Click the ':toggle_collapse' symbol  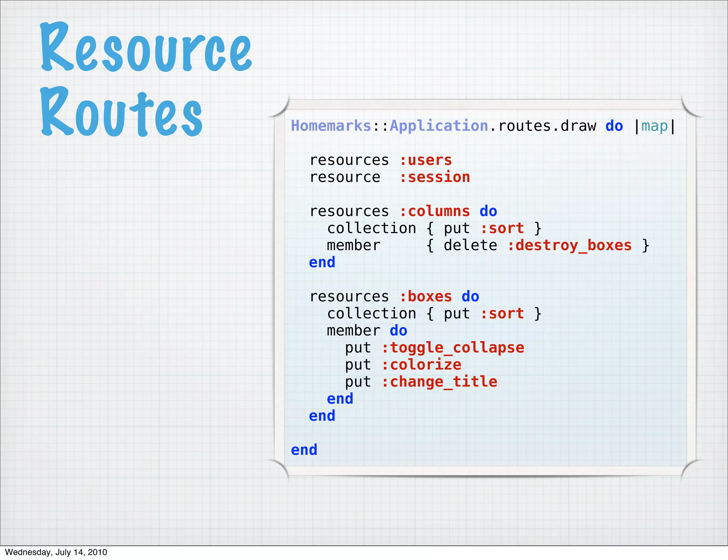[453, 348]
